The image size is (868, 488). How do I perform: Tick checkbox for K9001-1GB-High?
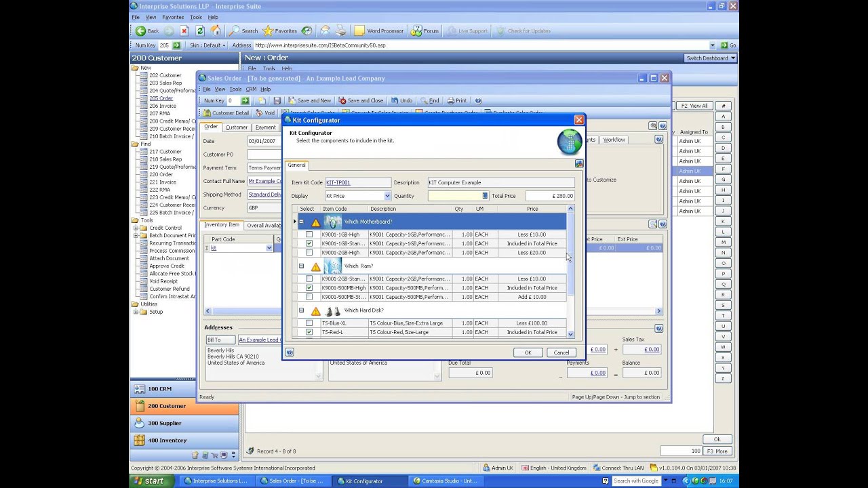coord(309,235)
